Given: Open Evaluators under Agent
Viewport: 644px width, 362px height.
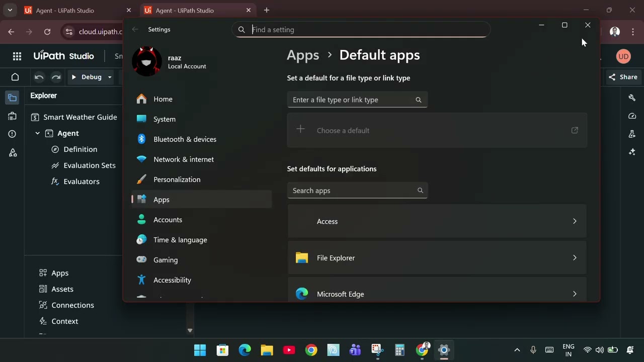Looking at the screenshot, I should (75, 182).
